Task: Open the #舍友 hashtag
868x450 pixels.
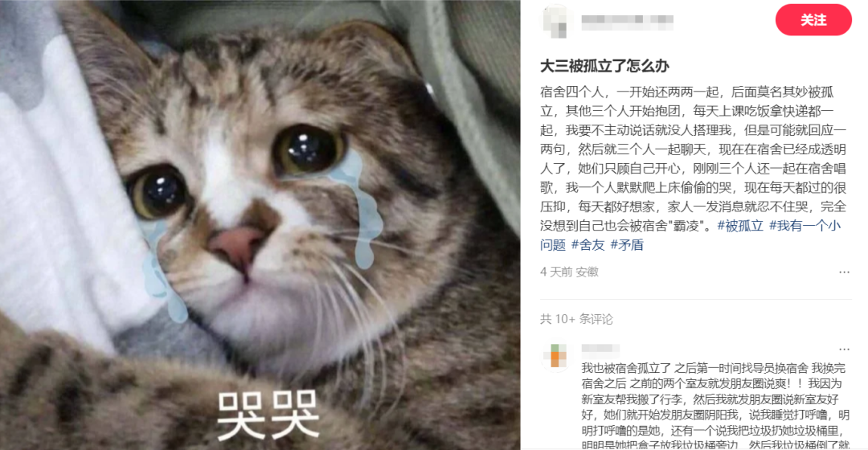Action: (x=588, y=244)
